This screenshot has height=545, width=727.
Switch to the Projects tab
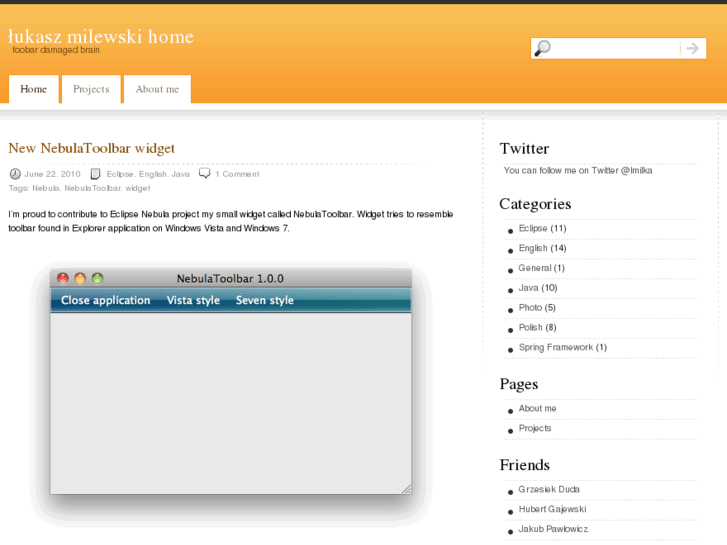[91, 89]
